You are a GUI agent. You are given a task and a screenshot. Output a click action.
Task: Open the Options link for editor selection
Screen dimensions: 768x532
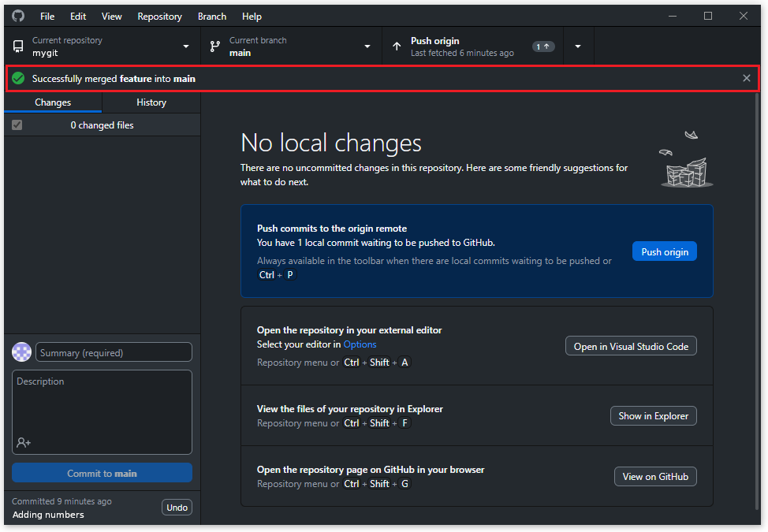point(360,344)
